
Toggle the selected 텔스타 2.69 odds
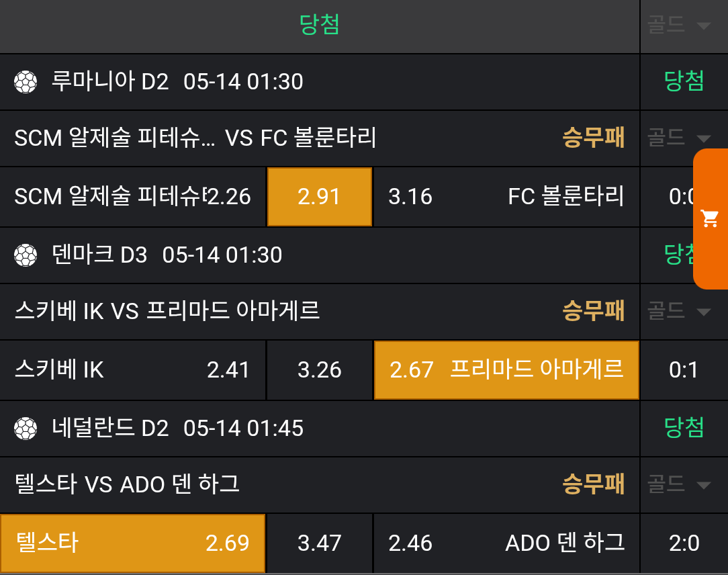[x=132, y=543]
